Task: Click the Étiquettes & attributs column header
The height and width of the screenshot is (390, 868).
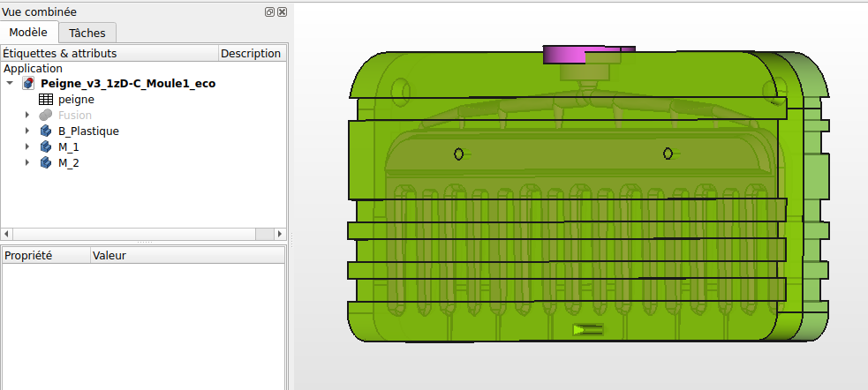Action: tap(60, 53)
